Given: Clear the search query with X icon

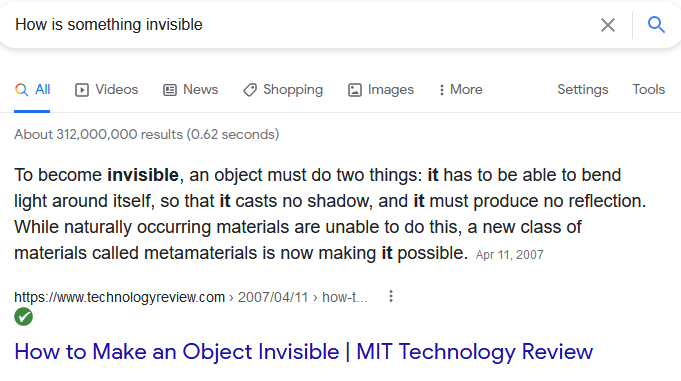Looking at the screenshot, I should pos(608,25).
